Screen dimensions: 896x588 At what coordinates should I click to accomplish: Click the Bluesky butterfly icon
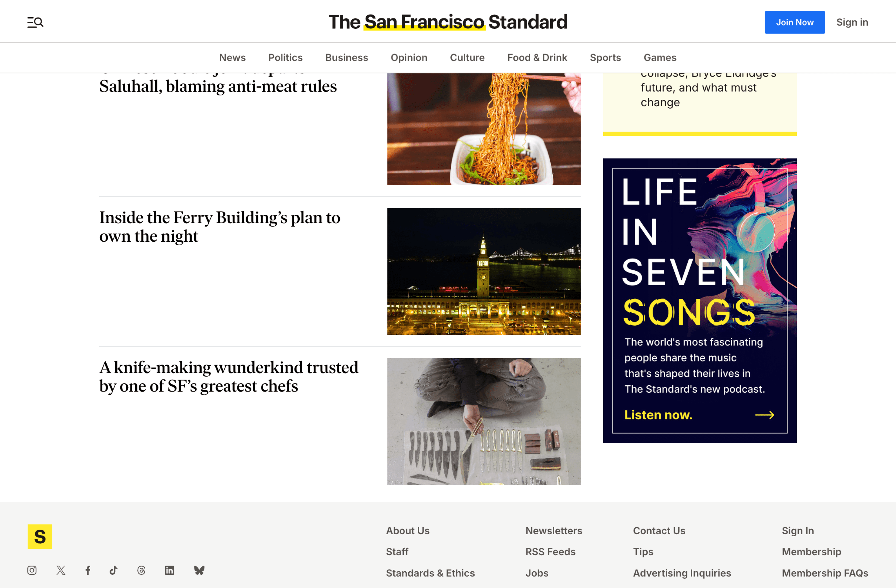pos(199,570)
